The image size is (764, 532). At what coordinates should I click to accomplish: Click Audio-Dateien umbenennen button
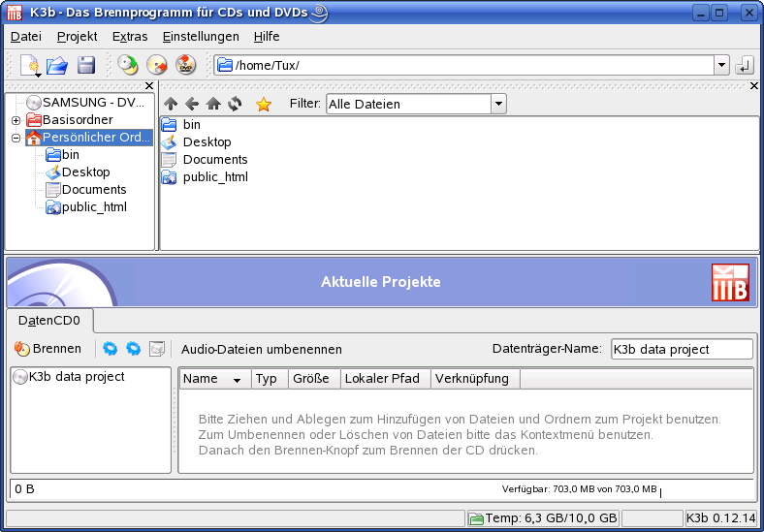tap(262, 349)
